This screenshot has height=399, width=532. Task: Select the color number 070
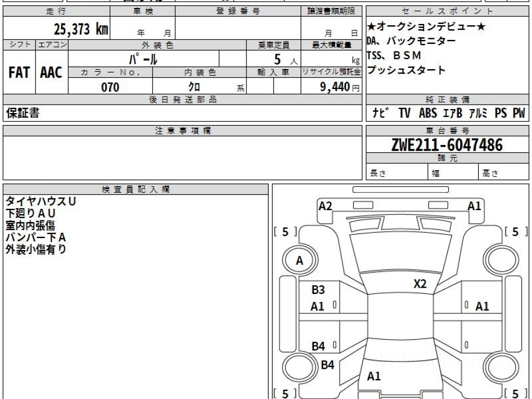click(x=110, y=87)
